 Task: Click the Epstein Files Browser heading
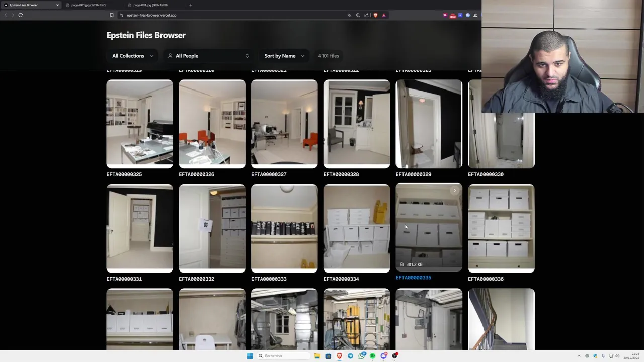[x=146, y=35]
